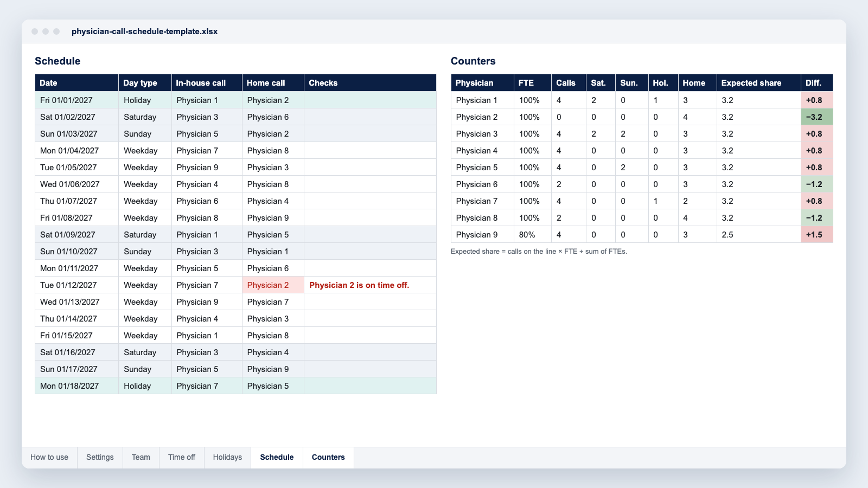Select the 2.5 expected share cell
The width and height of the screenshot is (868, 488).
(758, 235)
